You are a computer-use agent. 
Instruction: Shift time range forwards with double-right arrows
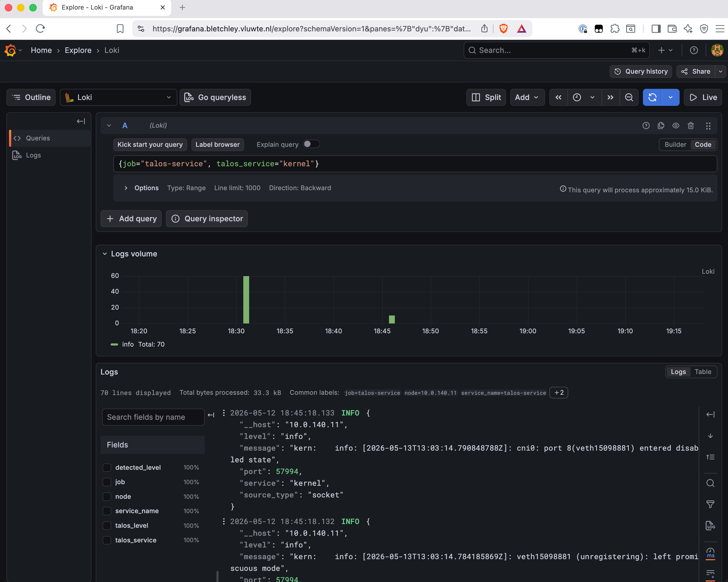[610, 97]
